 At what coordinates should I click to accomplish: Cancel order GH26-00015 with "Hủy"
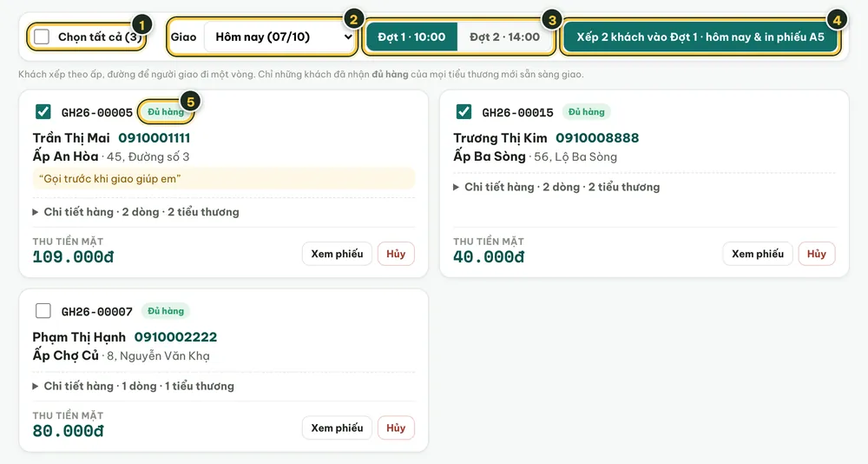tap(817, 254)
